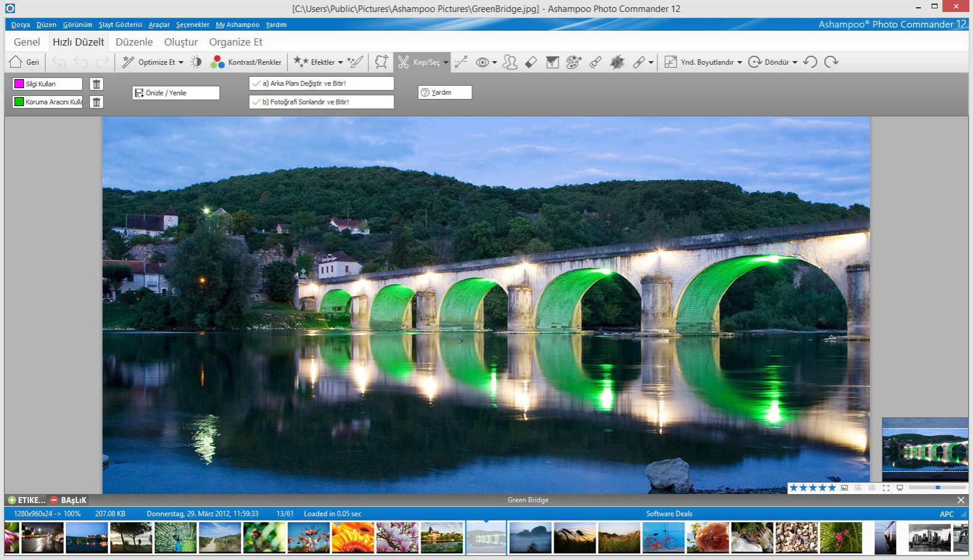
Task: Click the rotate left arrow icon
Action: point(810,62)
